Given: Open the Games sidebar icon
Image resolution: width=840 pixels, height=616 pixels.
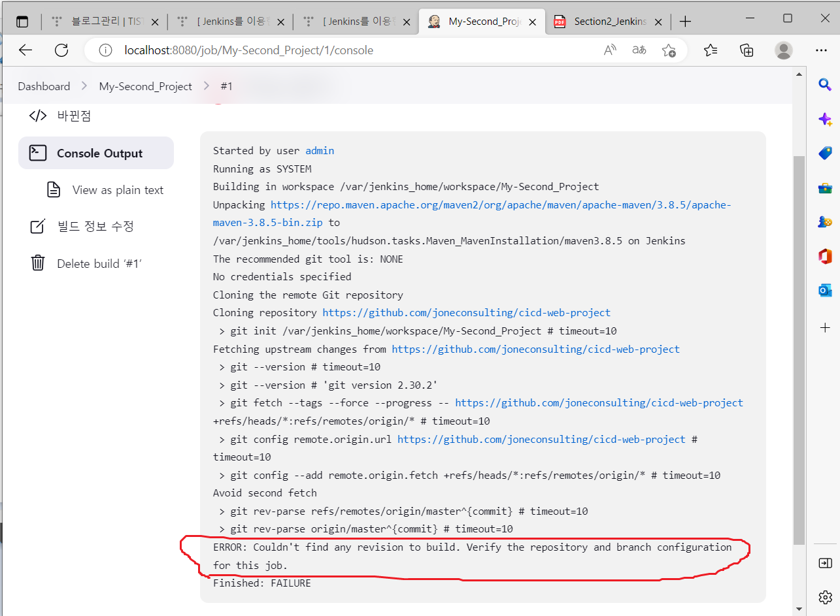Looking at the screenshot, I should click(x=825, y=222).
